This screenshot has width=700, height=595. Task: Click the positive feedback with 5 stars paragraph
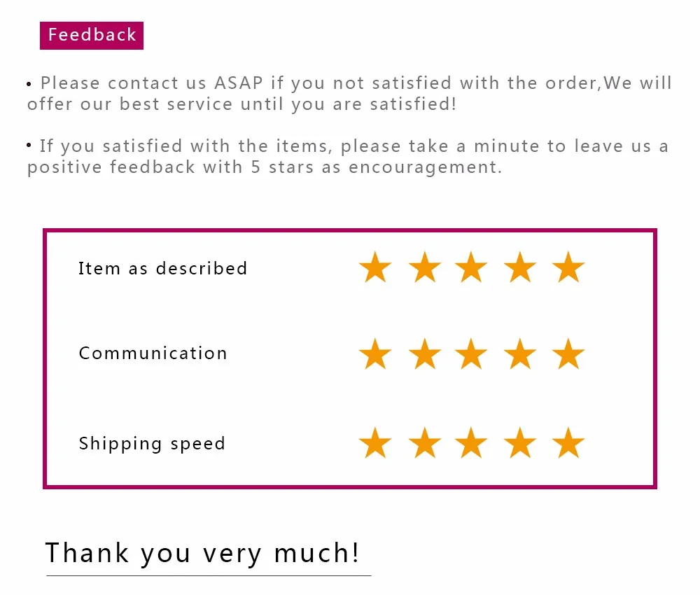tap(347, 156)
